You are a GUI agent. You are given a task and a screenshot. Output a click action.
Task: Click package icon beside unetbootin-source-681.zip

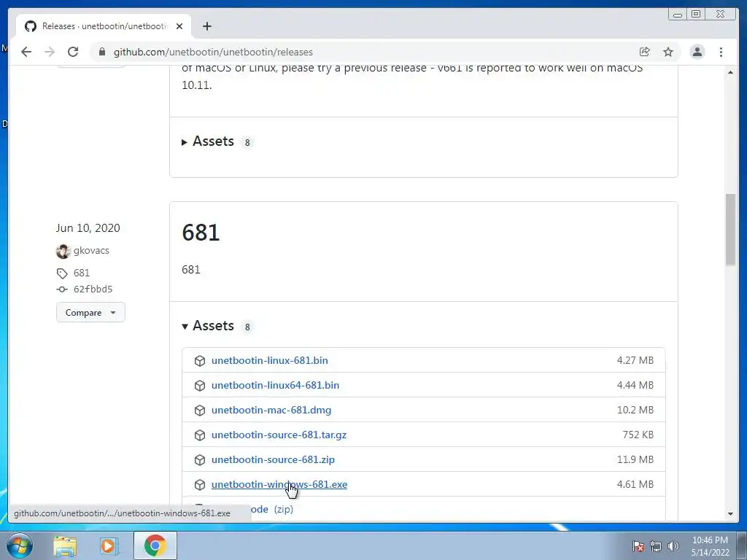(x=200, y=459)
